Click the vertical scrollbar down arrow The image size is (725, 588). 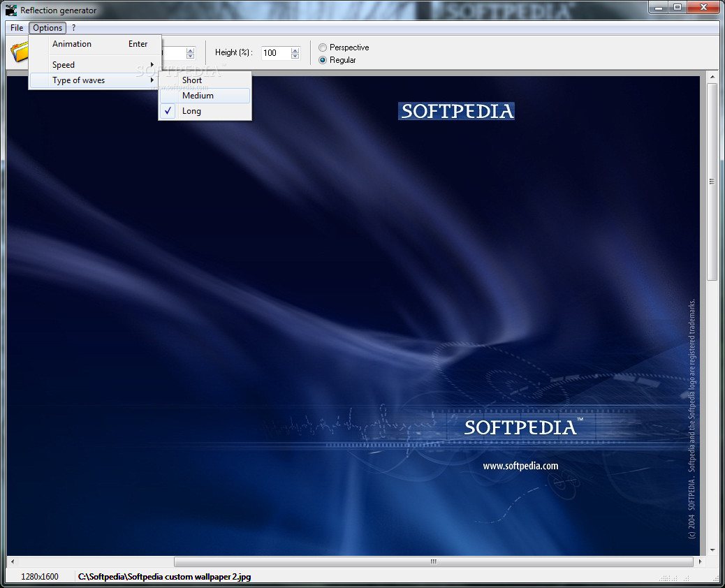tap(712, 550)
